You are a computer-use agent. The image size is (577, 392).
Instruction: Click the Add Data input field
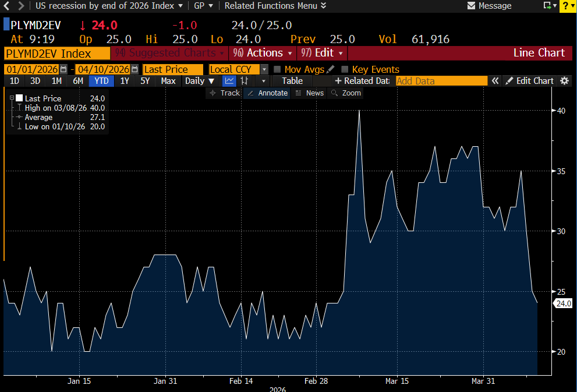coord(441,81)
